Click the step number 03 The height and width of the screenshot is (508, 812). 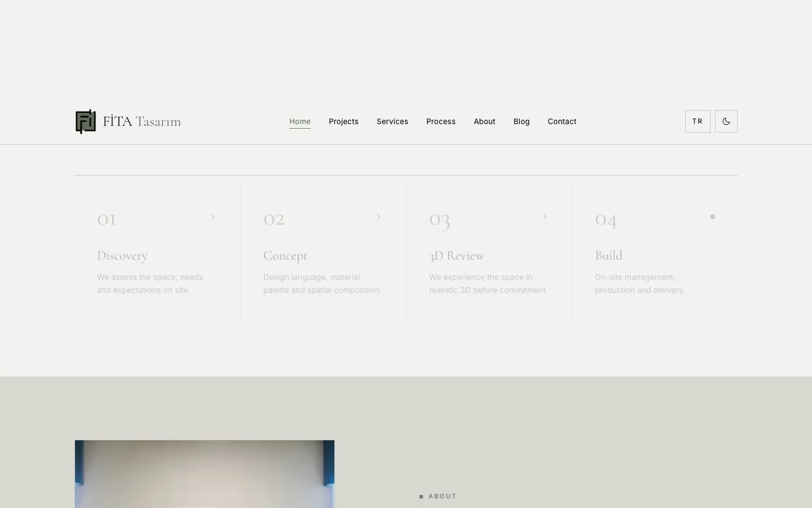440,220
